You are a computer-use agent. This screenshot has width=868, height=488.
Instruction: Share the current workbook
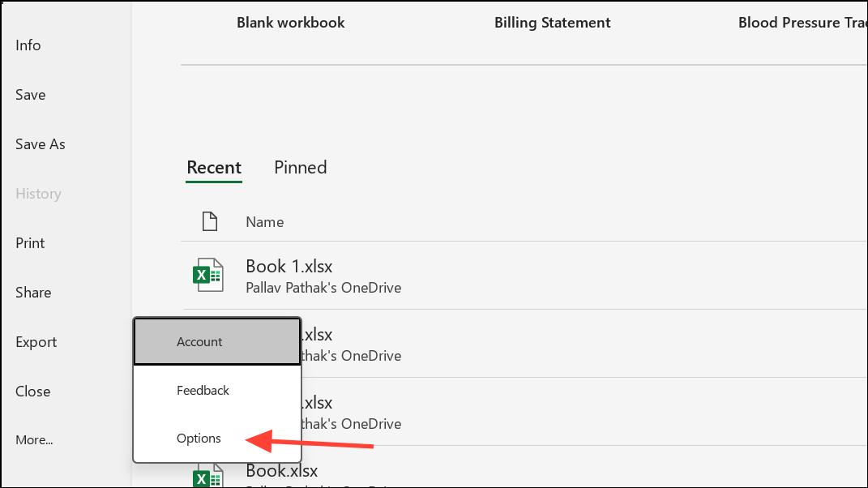[33, 292]
